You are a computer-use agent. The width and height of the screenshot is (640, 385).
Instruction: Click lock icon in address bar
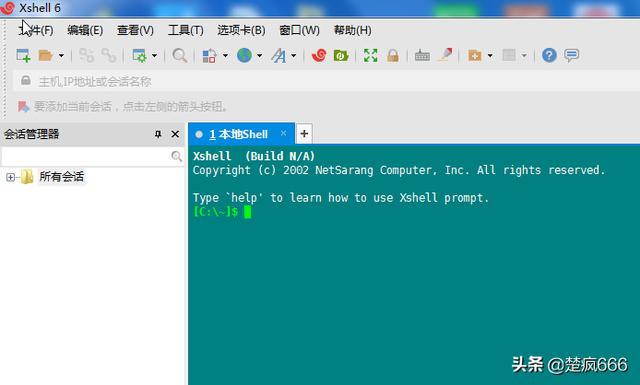26,80
